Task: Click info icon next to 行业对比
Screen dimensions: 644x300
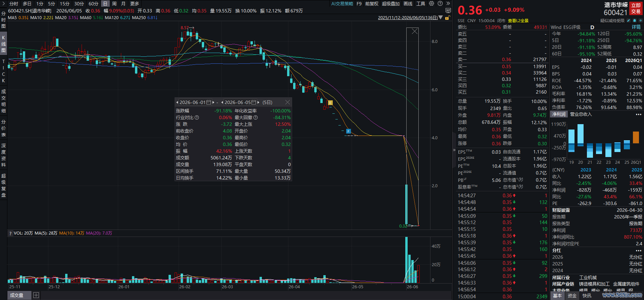Action: 197,117
